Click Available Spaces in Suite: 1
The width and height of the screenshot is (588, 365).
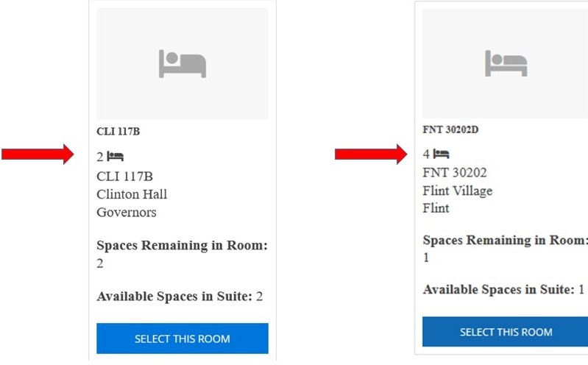pos(504,289)
